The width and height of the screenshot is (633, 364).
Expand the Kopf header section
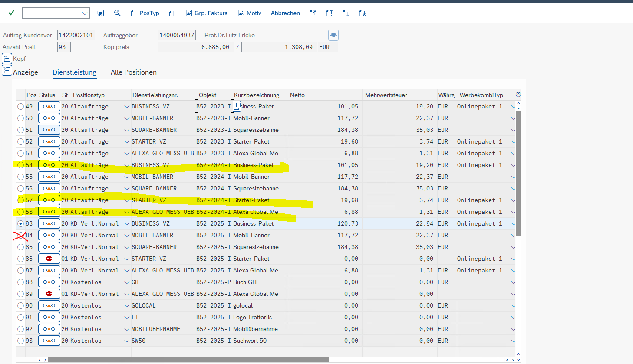coord(7,58)
